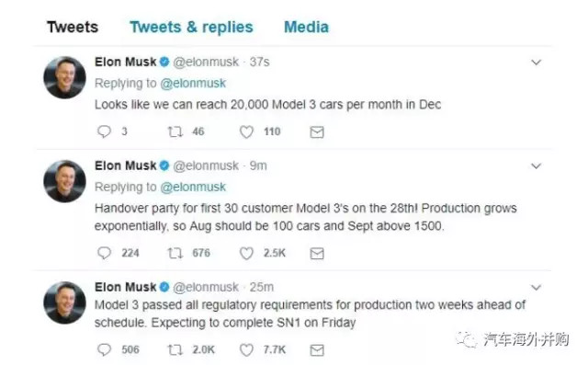Like the Handover party tweet
The width and height of the screenshot is (588, 365).
pos(246,253)
